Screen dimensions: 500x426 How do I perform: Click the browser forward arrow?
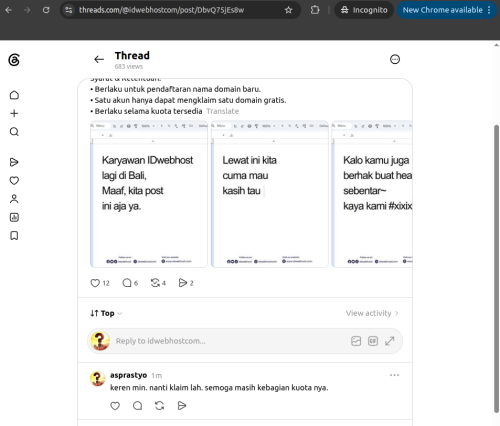tap(27, 10)
